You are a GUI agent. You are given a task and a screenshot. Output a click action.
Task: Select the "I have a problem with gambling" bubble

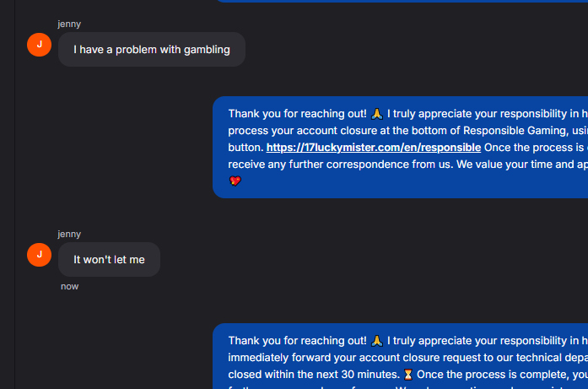point(151,50)
